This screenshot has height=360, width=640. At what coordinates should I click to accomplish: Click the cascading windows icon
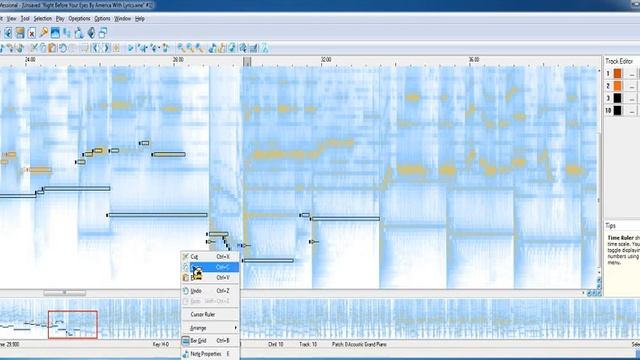[103, 33]
